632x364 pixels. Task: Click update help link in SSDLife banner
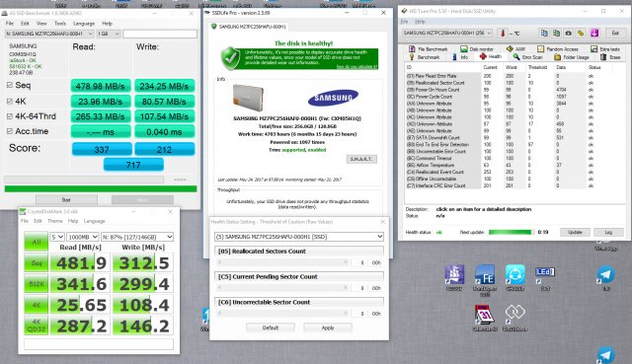coord(356,67)
